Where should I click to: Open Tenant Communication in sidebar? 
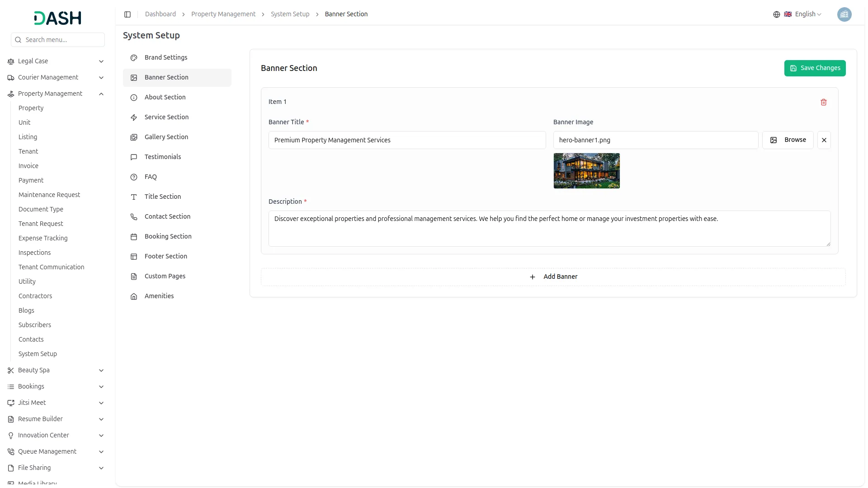click(51, 267)
